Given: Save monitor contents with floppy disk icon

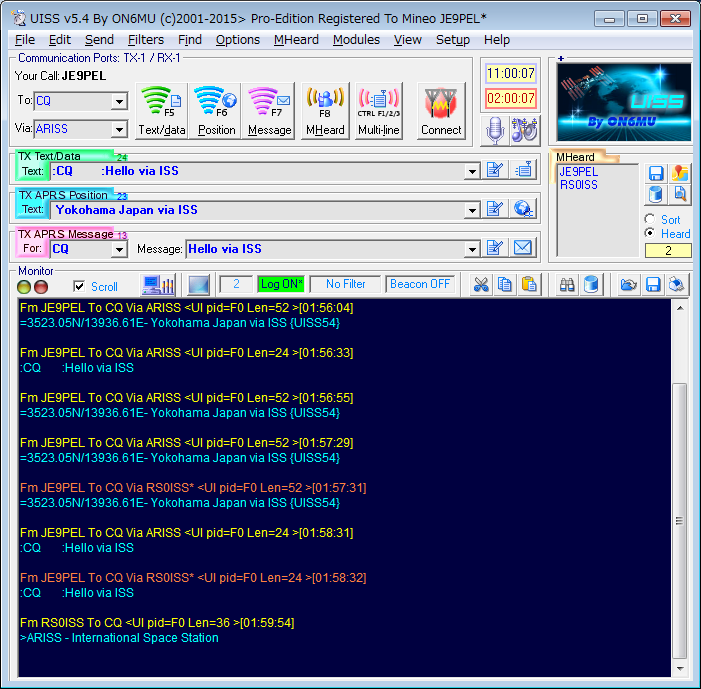Looking at the screenshot, I should pos(653,284).
